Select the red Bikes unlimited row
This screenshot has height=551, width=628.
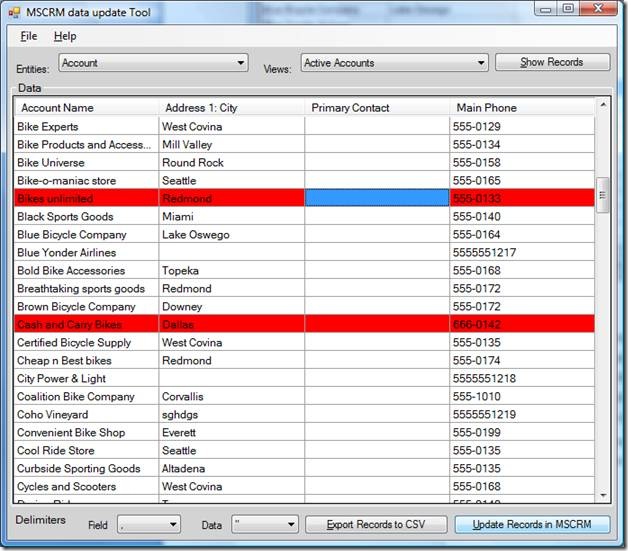coord(85,199)
